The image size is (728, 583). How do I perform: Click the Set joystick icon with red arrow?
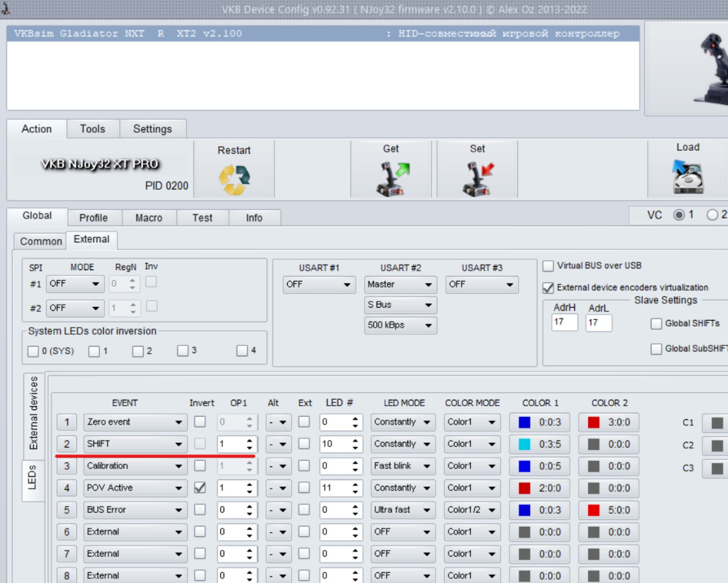click(477, 179)
